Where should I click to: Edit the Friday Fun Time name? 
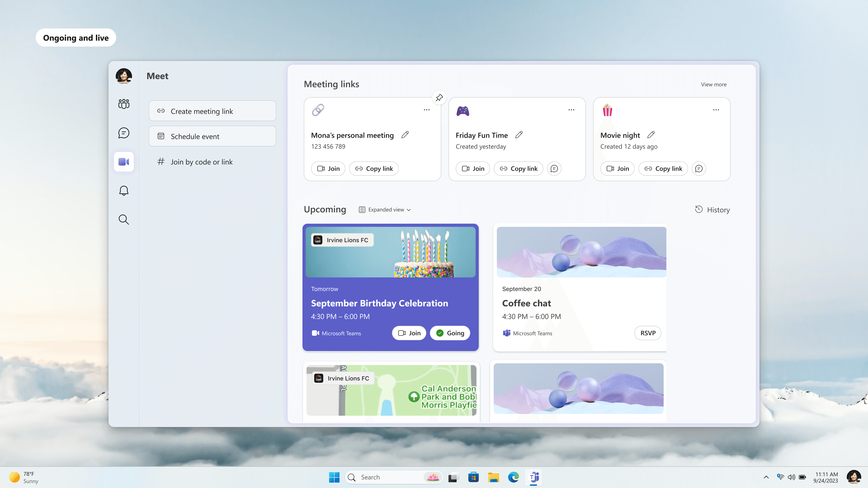519,135
